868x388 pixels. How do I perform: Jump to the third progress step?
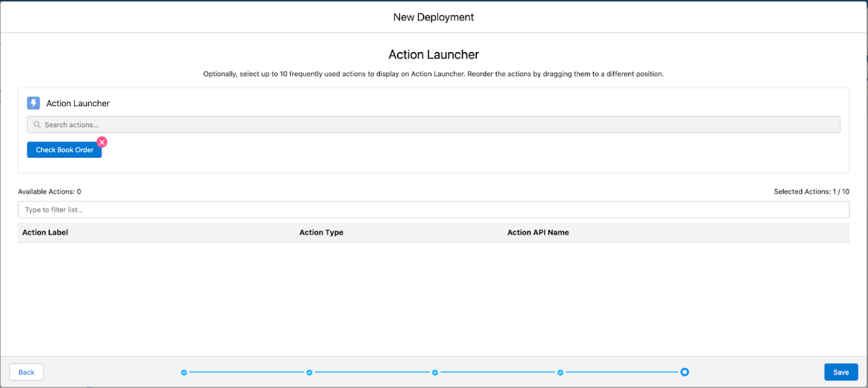coord(435,372)
